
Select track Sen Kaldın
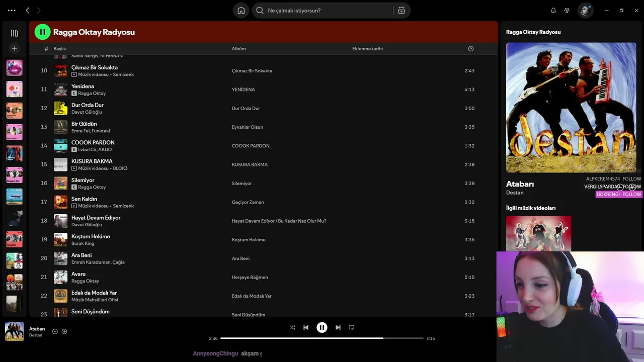pos(84,199)
